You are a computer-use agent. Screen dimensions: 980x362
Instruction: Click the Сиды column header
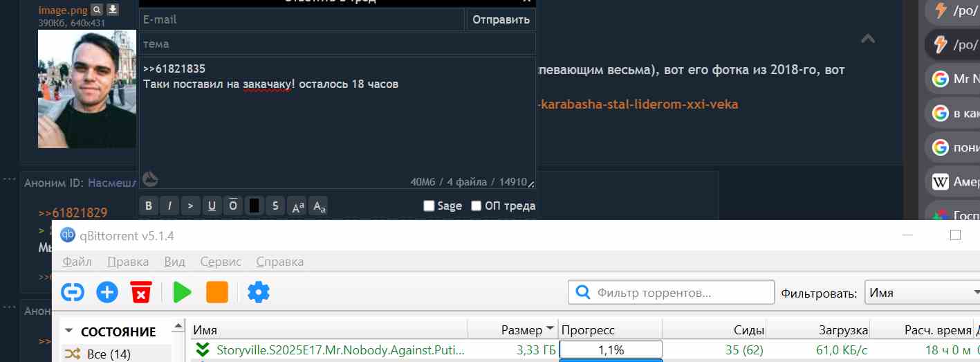point(714,330)
